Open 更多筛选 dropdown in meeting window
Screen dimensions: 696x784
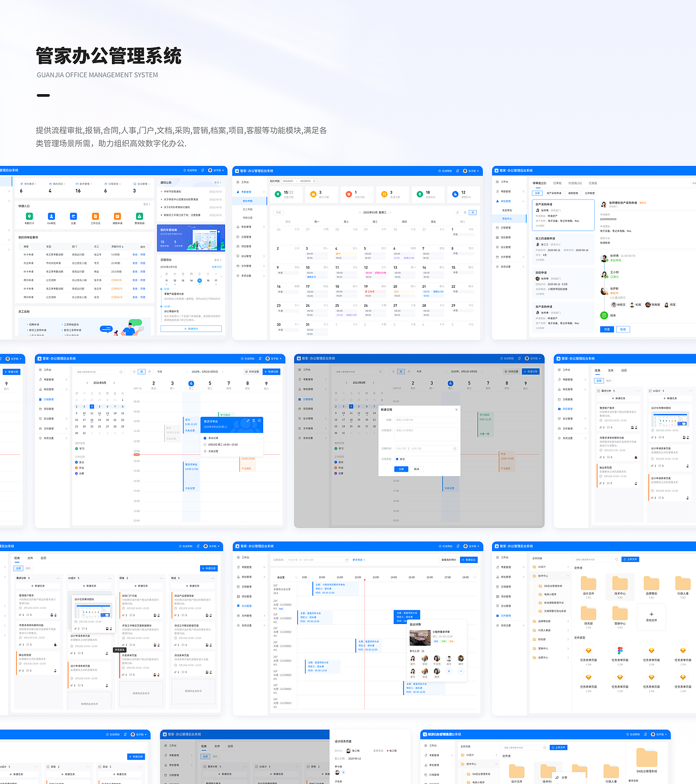(359, 560)
